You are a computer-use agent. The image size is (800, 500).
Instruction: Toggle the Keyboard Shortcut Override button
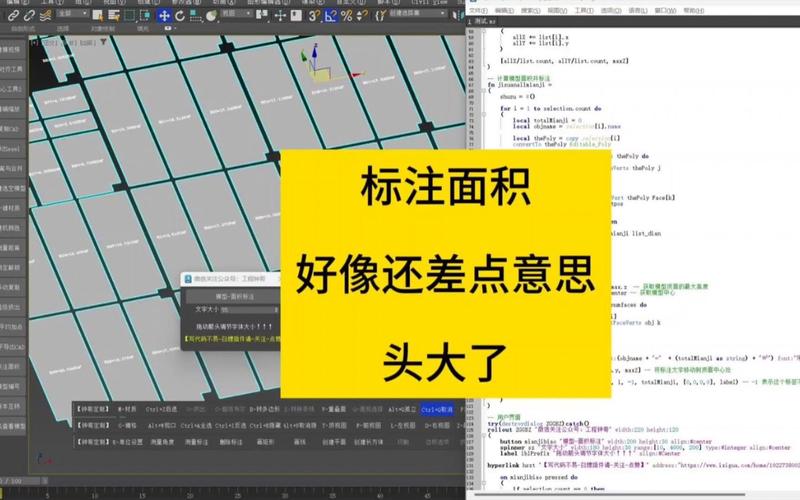coord(296,16)
